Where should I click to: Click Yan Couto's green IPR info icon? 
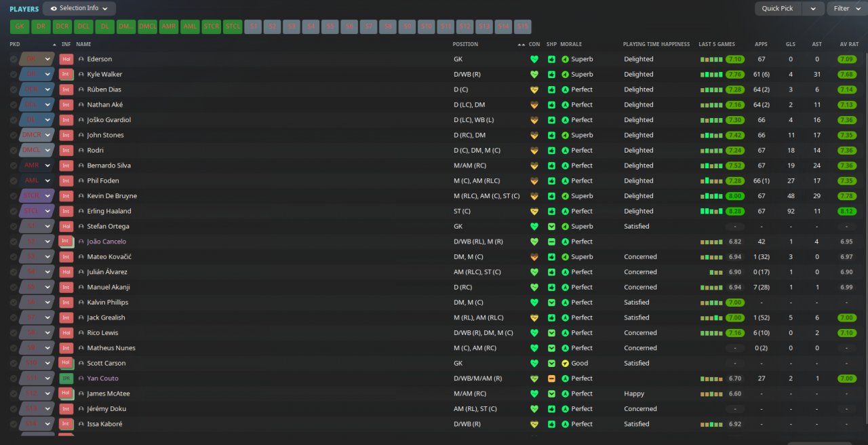pyautogui.click(x=66, y=379)
